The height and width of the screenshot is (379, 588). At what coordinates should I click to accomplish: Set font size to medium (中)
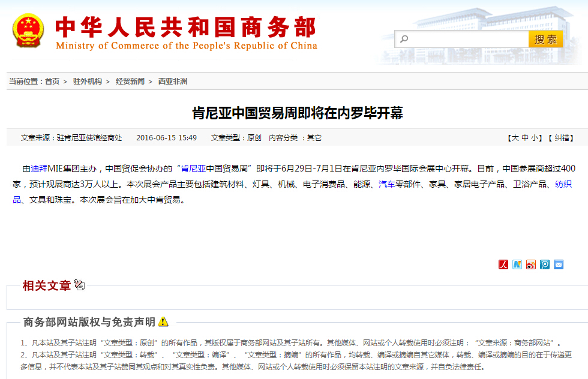click(x=524, y=138)
